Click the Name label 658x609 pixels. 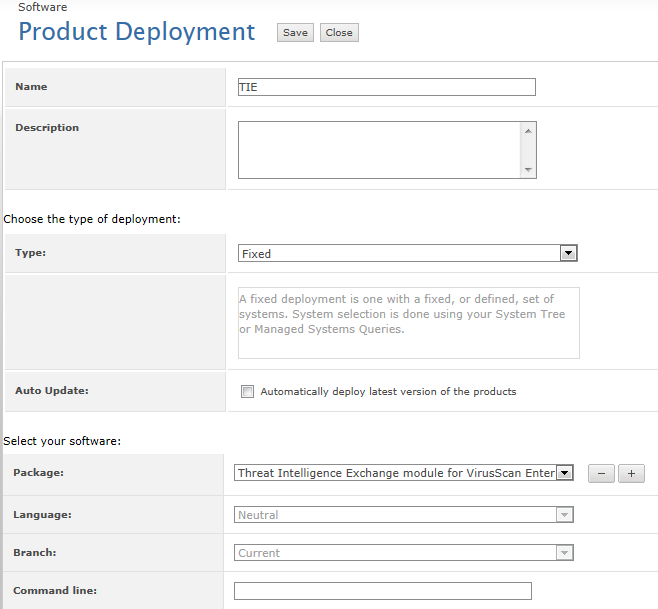tap(31, 86)
